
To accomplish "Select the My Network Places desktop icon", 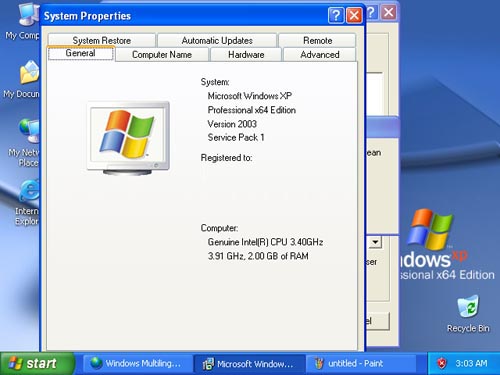I will click(24, 143).
